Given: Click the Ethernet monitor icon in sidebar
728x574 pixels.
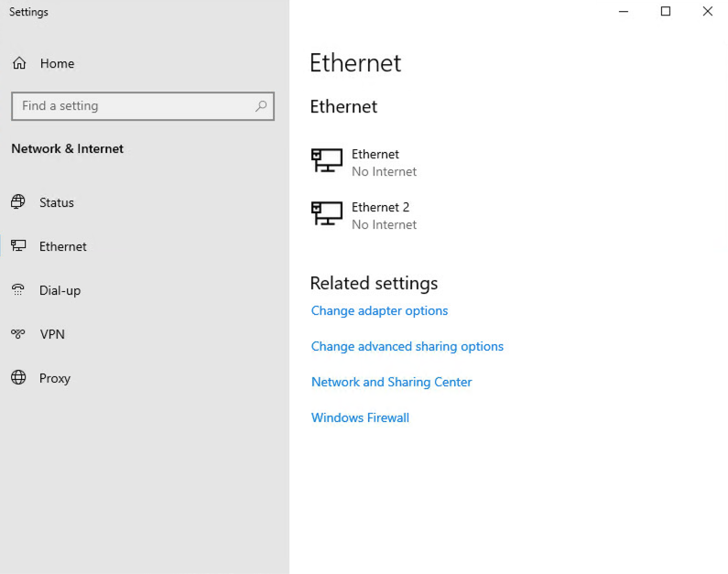Looking at the screenshot, I should coord(18,245).
